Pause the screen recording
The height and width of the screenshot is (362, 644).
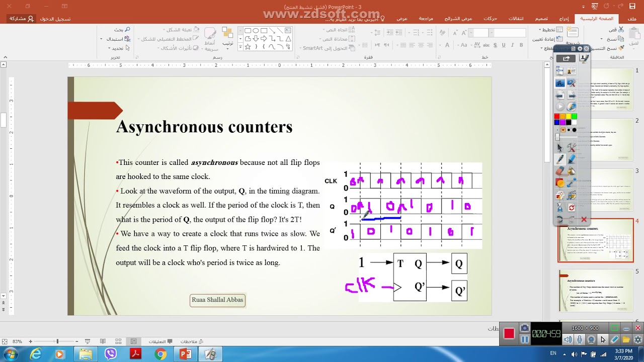[x=524, y=339]
